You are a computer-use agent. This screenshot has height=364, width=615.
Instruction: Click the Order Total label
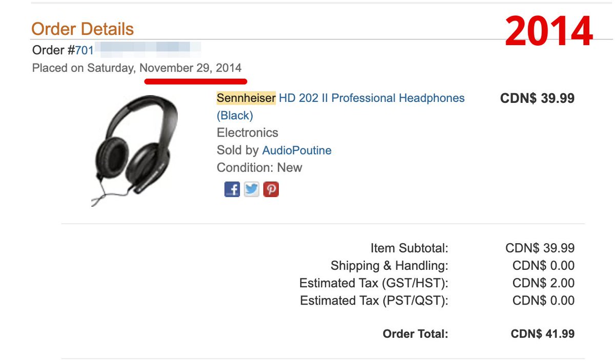click(415, 334)
